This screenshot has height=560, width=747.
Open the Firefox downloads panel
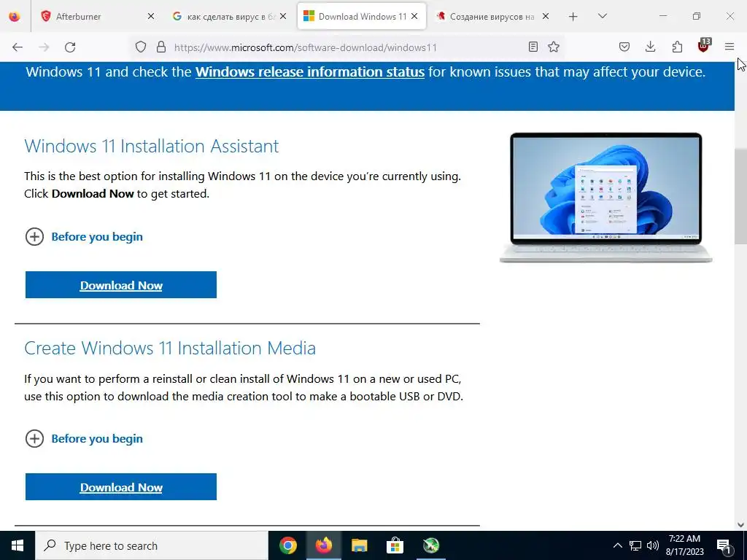pos(650,47)
